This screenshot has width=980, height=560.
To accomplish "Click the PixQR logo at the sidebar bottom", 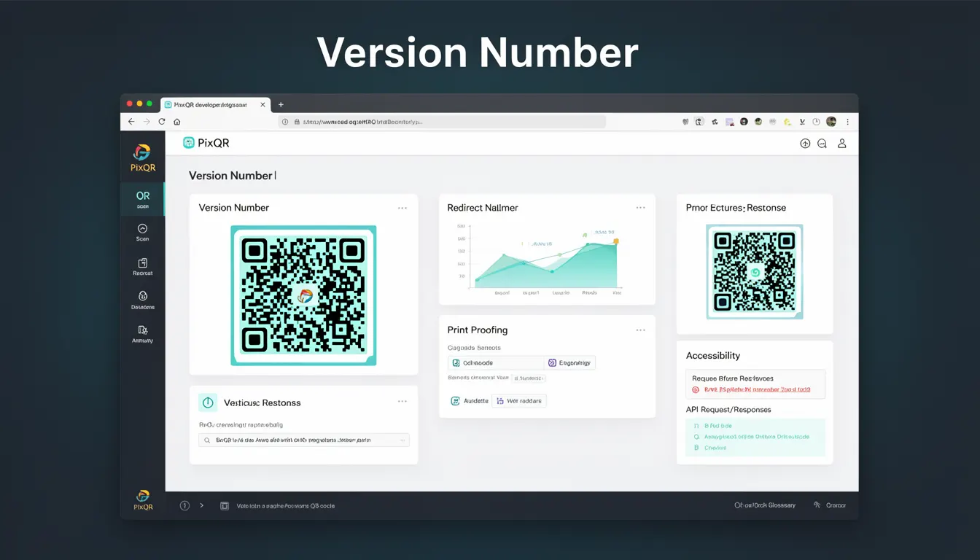I will pyautogui.click(x=143, y=500).
